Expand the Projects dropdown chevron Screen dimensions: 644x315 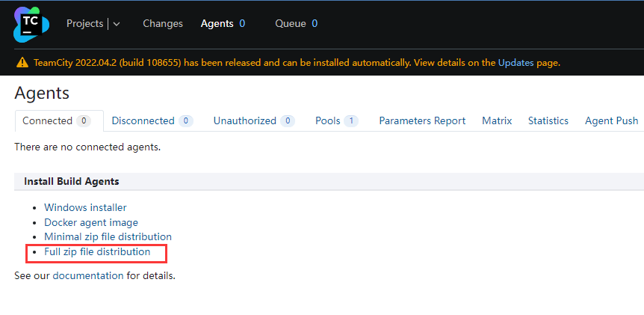tap(117, 24)
